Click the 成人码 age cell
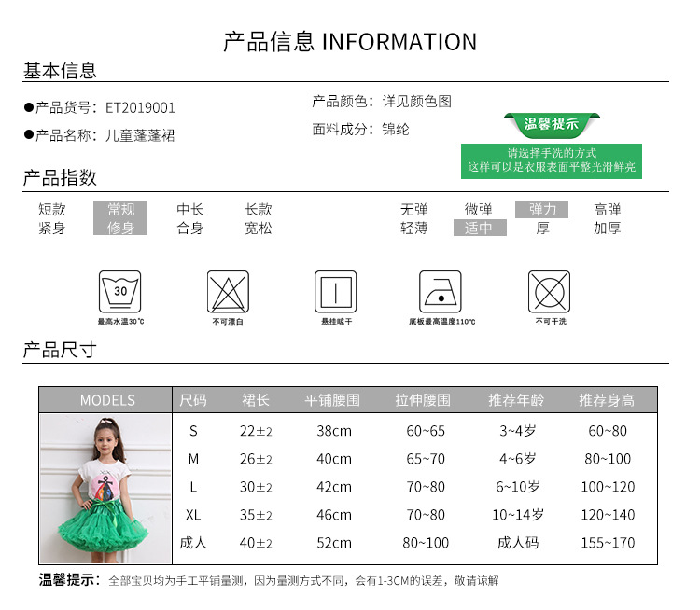This screenshot has width=700, height=610. click(x=518, y=543)
